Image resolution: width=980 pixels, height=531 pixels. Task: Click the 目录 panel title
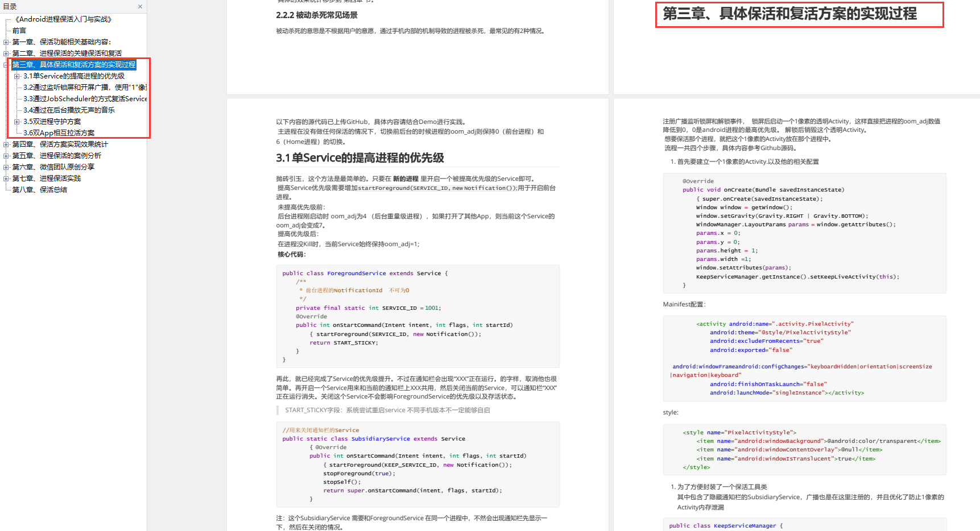click(10, 7)
